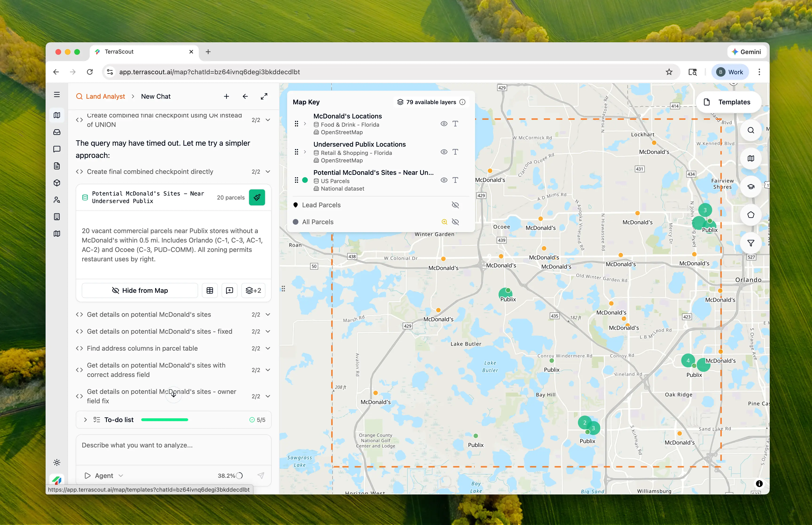Hide the McDonald's Locations layer

[444, 124]
